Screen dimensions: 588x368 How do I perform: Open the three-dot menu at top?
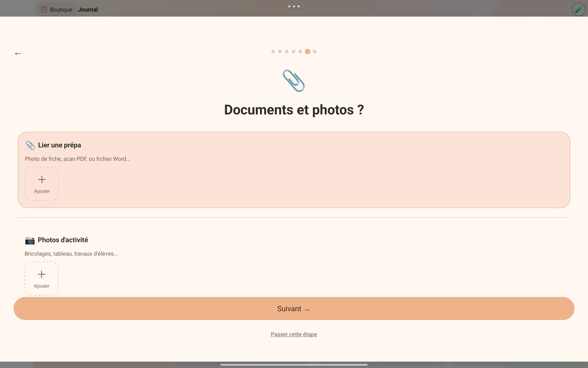coord(294,6)
